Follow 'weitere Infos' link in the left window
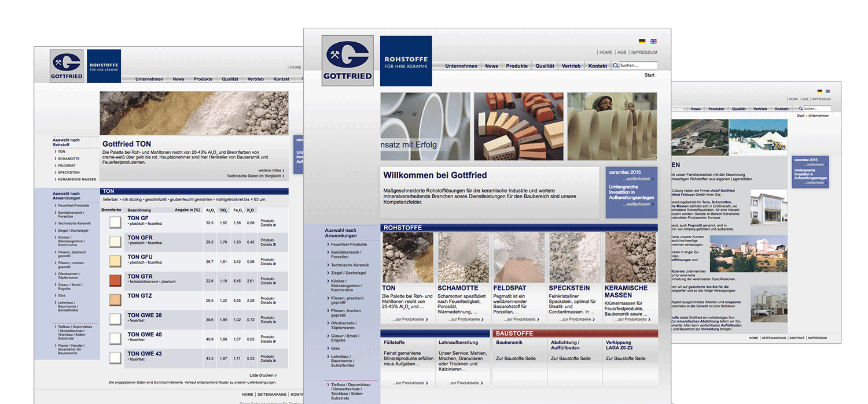Image resolution: width=868 pixels, height=404 pixels. point(270,171)
